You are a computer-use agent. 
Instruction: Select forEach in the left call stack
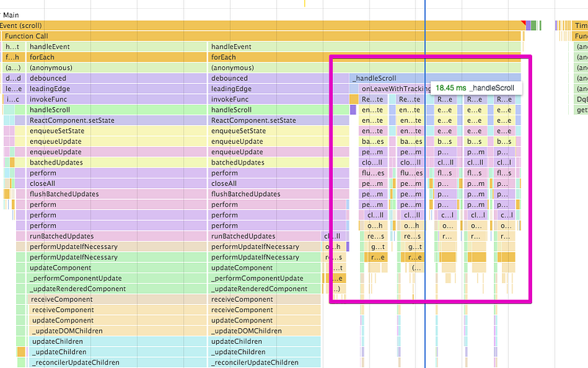point(116,57)
